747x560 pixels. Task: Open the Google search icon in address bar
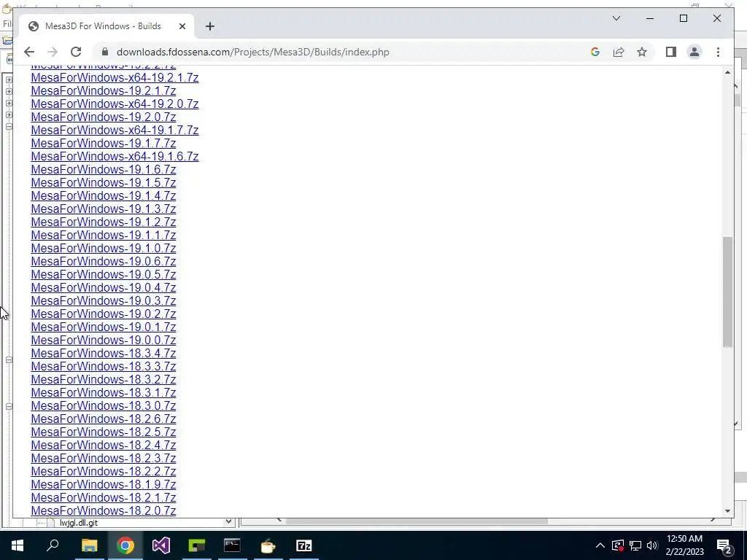pyautogui.click(x=595, y=52)
